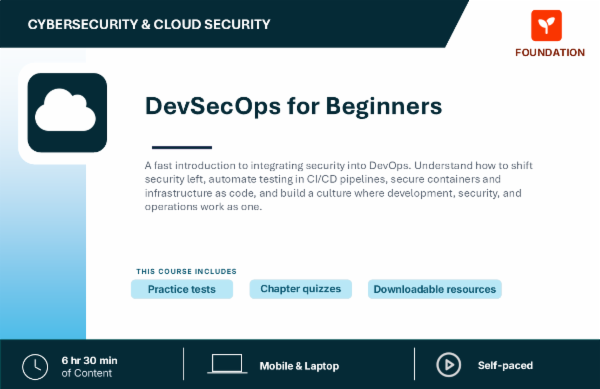Click the Mobile & Laptop label

299,366
